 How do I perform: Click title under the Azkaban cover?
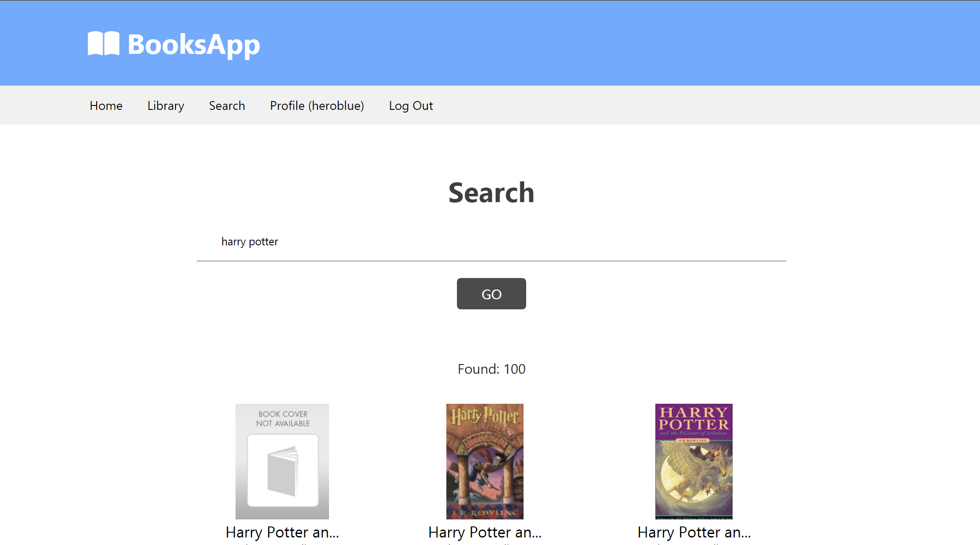694,533
